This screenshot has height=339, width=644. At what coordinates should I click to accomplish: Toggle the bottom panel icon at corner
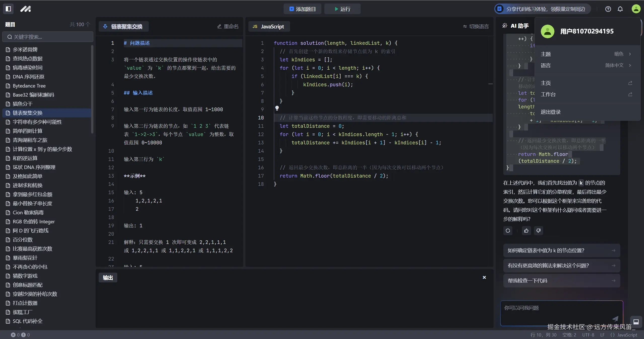pyautogui.click(x=636, y=322)
